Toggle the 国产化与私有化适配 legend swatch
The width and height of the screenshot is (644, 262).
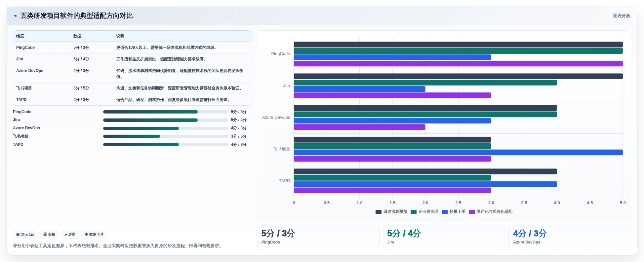[472, 212]
